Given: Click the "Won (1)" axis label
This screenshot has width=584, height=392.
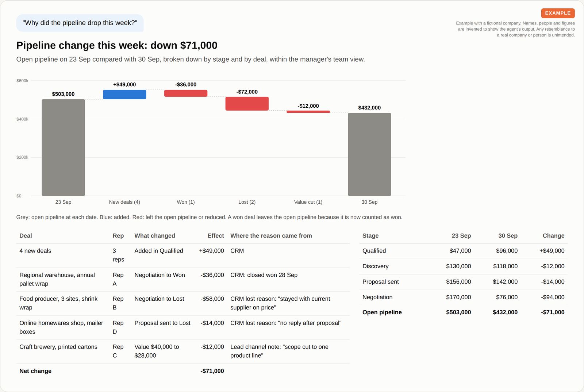Looking at the screenshot, I should (x=186, y=202).
